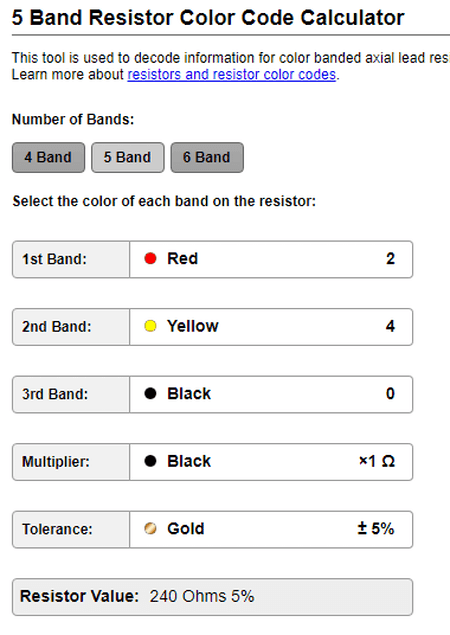Click the red color dot in 1st Band

(x=150, y=258)
